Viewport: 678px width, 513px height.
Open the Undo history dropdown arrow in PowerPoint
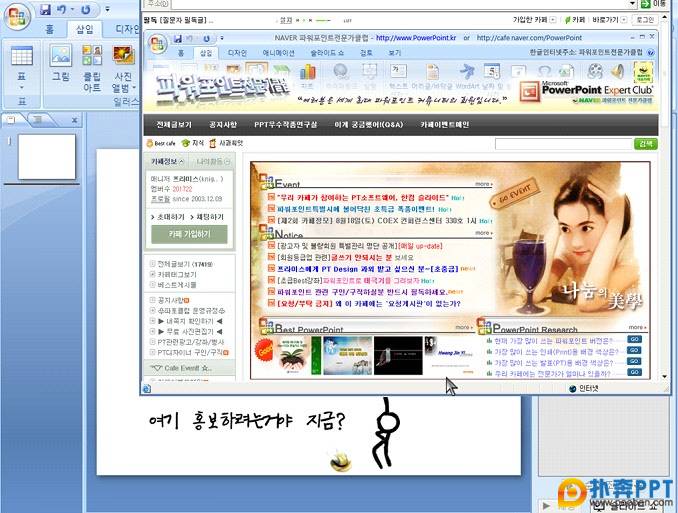(x=73, y=10)
